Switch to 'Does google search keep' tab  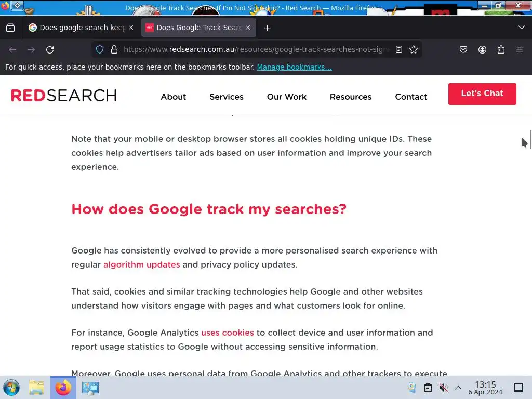coord(82,28)
